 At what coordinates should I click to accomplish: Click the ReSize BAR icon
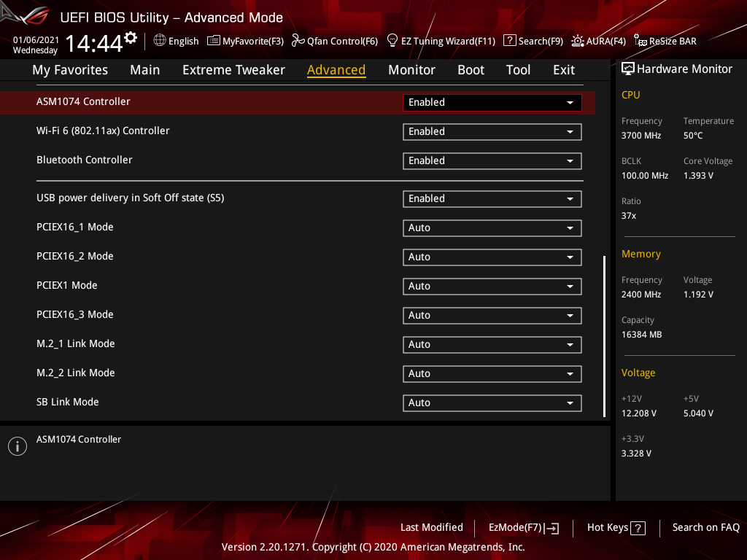640,41
